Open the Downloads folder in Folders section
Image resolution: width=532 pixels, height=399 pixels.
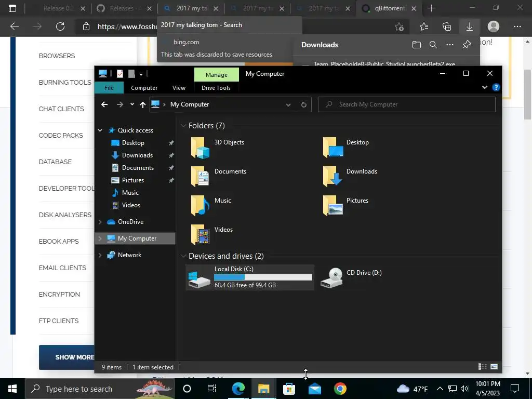pos(350,177)
